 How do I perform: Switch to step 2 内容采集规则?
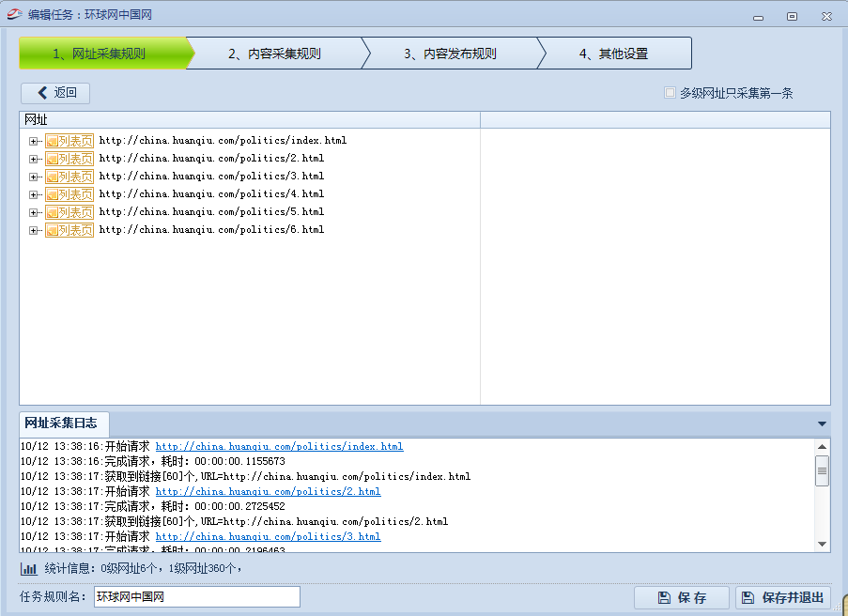point(275,54)
